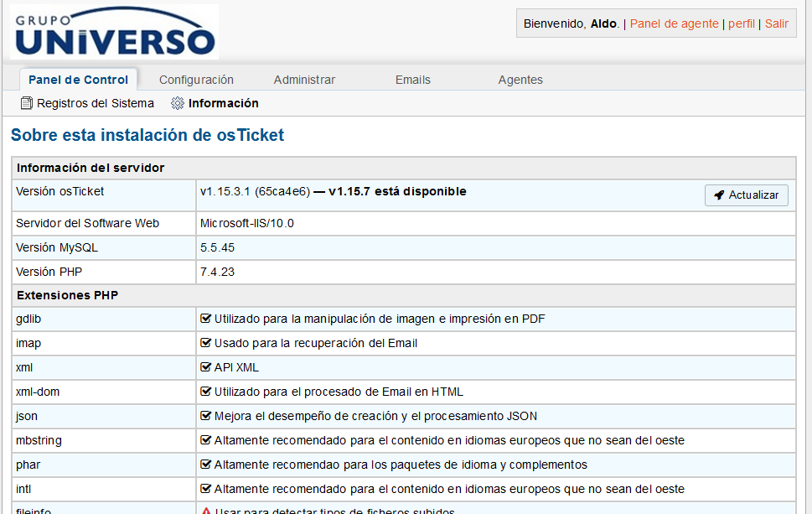Log out using the Salir link
This screenshot has width=812, height=514.
pyautogui.click(x=777, y=23)
